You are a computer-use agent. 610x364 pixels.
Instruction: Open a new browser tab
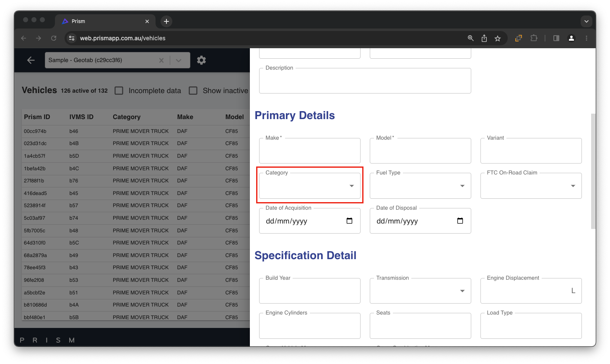point(166,21)
